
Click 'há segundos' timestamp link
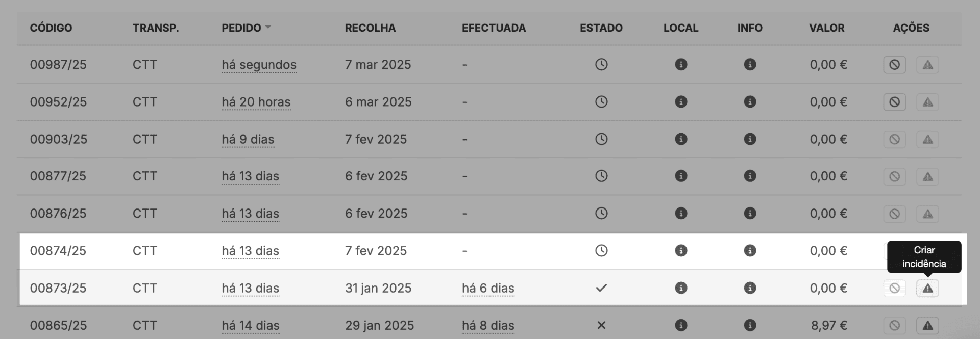tap(259, 65)
